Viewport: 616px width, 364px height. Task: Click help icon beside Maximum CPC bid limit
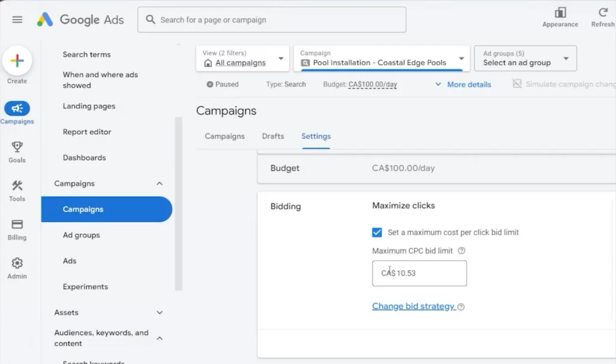(x=461, y=251)
